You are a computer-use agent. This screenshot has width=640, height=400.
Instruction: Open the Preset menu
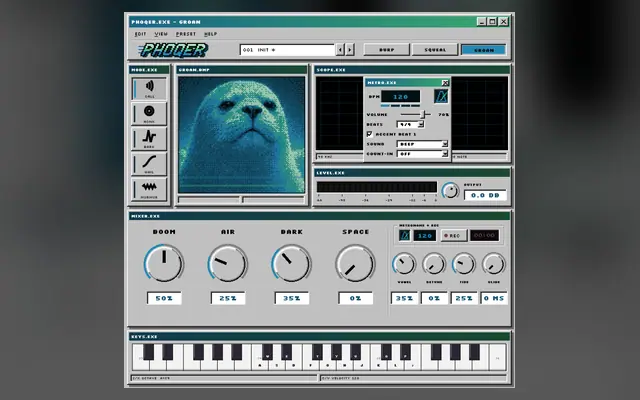tap(186, 34)
